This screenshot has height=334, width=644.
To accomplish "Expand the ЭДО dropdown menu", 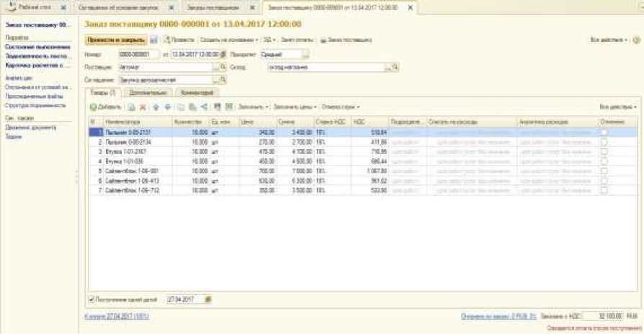I will point(269,40).
